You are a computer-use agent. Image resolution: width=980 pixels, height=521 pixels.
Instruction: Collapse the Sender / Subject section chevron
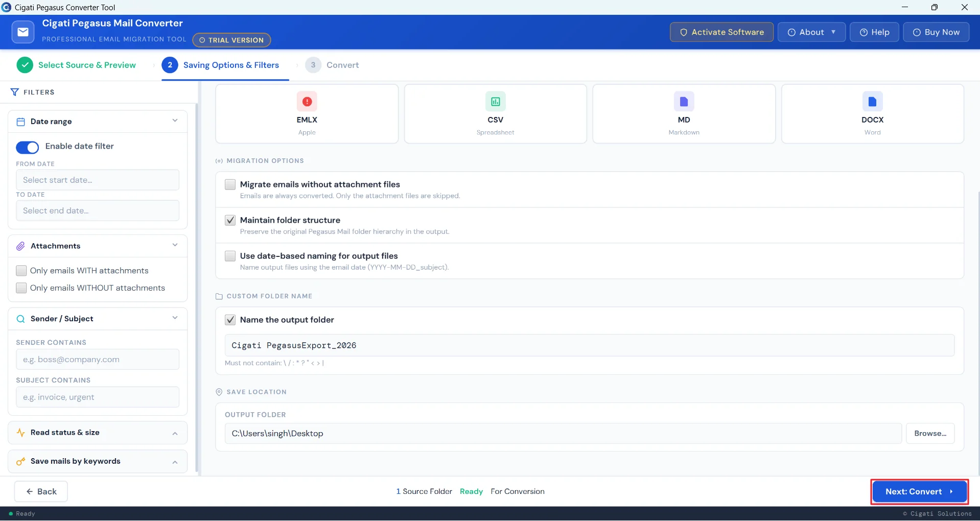[x=175, y=318]
